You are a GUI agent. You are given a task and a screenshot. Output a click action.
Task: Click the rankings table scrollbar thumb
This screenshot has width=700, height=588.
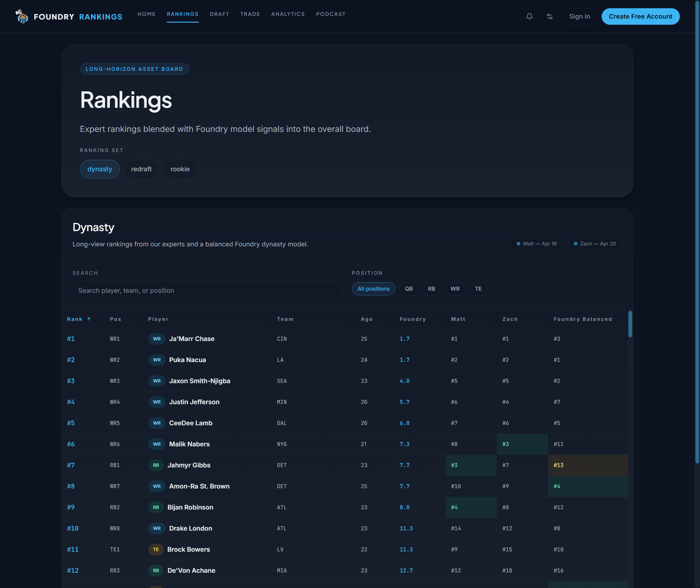coord(630,324)
